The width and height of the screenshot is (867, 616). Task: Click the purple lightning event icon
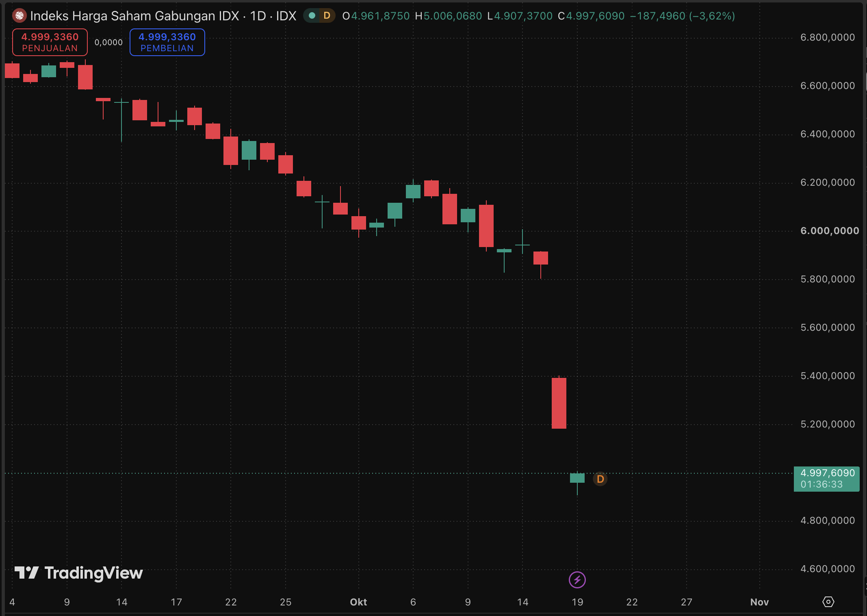(x=577, y=580)
